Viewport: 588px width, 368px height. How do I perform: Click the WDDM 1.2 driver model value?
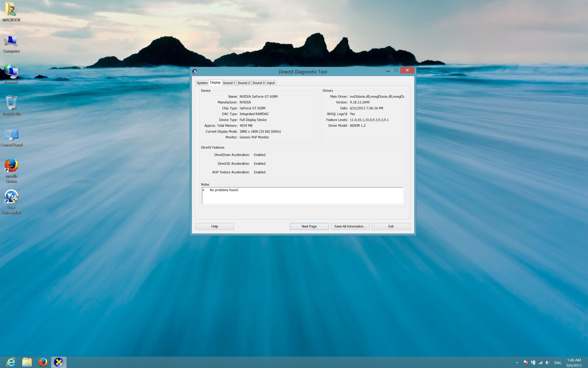357,126
